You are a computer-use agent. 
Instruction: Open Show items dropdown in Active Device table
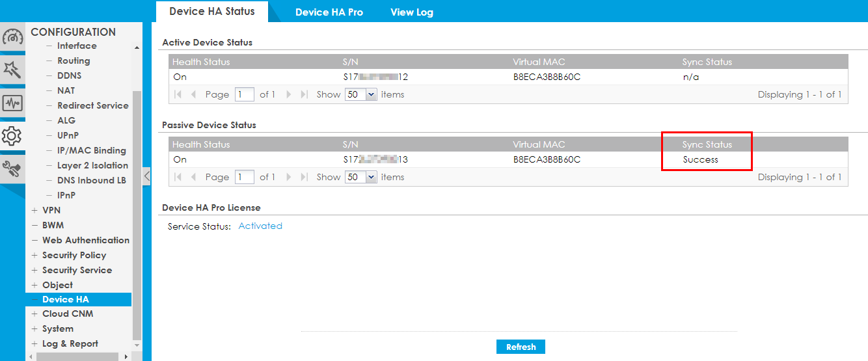coord(371,95)
